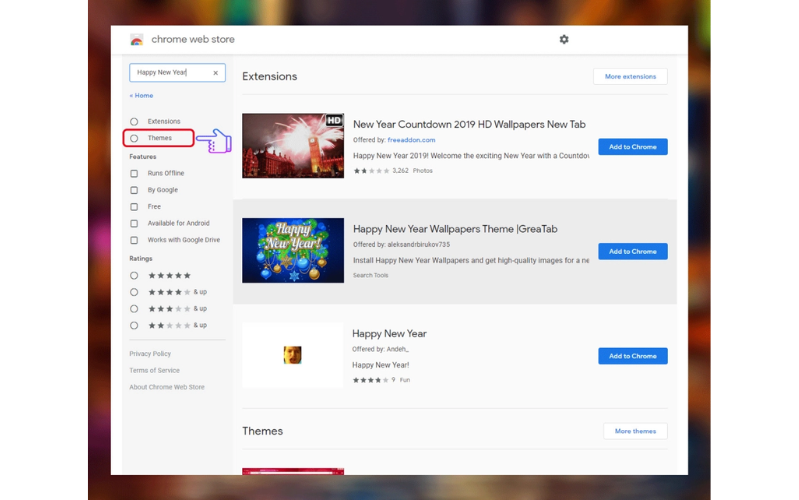Viewport: 799px width, 500px height.
Task: Choose the two stars & up rating
Action: (x=134, y=325)
